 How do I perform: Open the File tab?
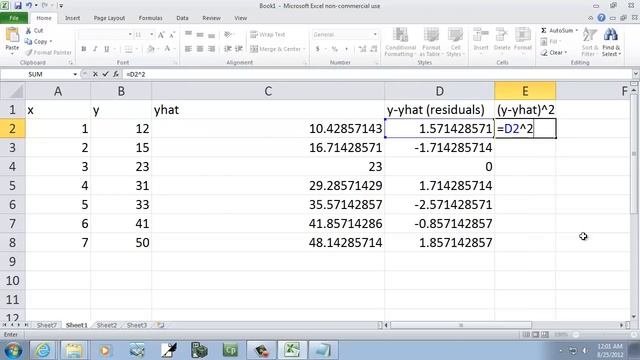click(14, 18)
